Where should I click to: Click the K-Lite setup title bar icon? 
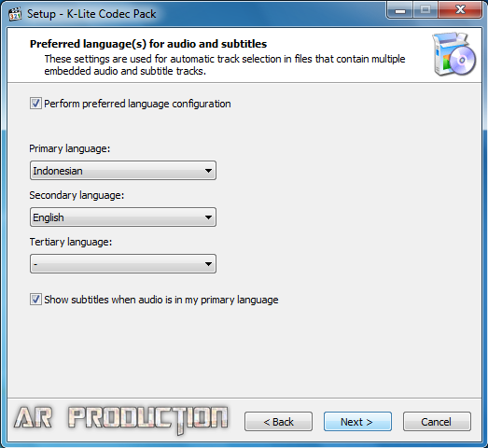click(x=15, y=14)
